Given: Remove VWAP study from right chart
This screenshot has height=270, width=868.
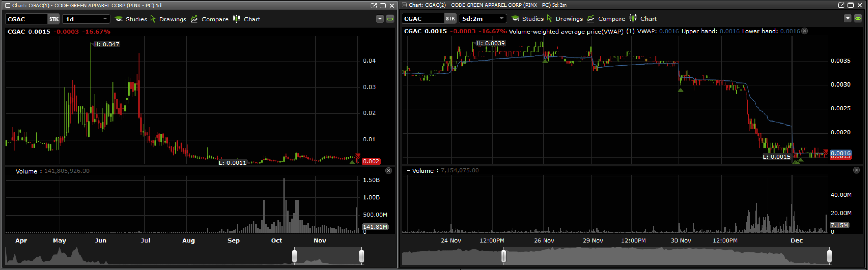Looking at the screenshot, I should (x=804, y=31).
